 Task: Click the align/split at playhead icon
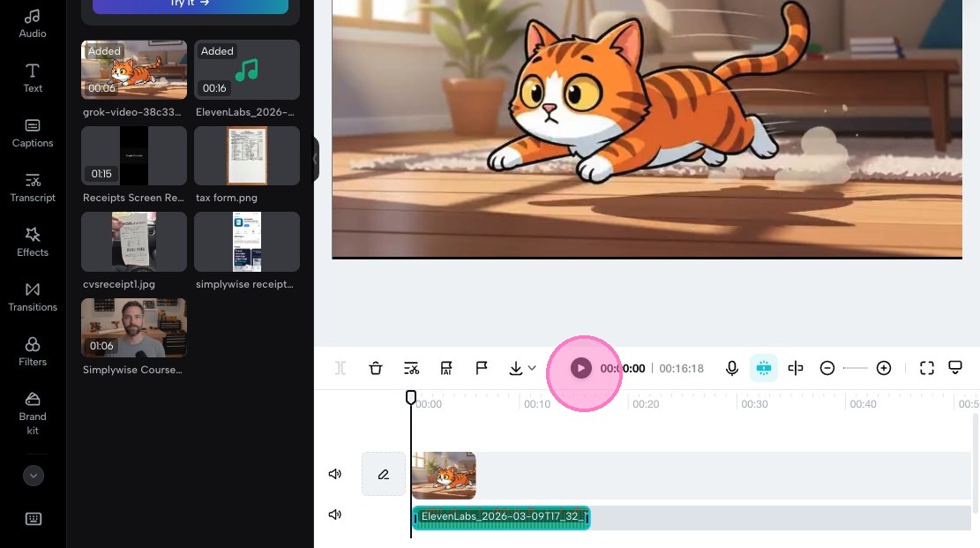click(x=796, y=368)
